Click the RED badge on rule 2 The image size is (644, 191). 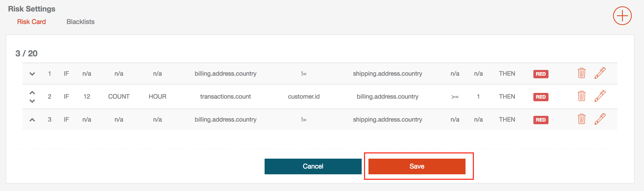(x=541, y=97)
